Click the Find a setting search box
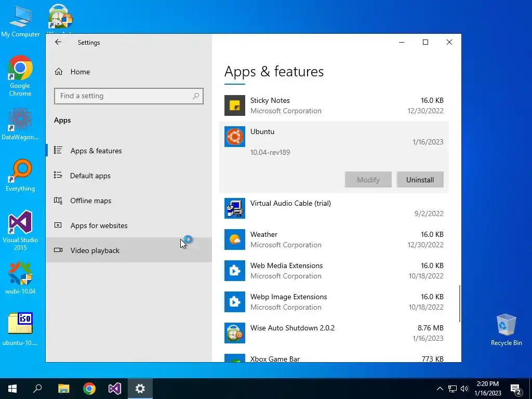The width and height of the screenshot is (532, 399). (x=129, y=96)
